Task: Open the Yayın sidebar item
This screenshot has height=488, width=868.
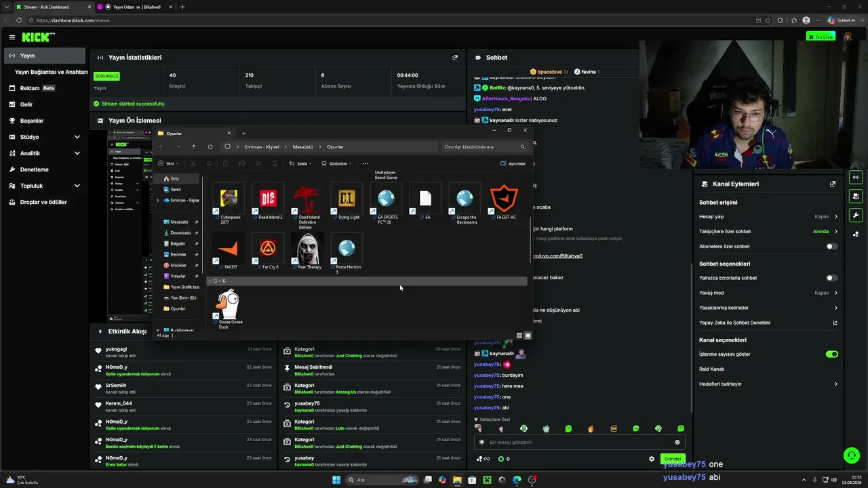Action: 45,56
